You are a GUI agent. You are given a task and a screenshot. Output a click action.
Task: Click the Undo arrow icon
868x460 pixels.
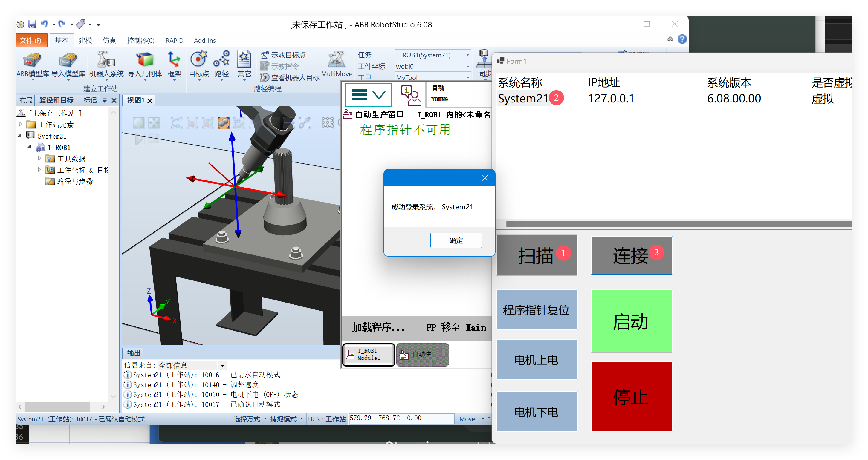click(44, 24)
